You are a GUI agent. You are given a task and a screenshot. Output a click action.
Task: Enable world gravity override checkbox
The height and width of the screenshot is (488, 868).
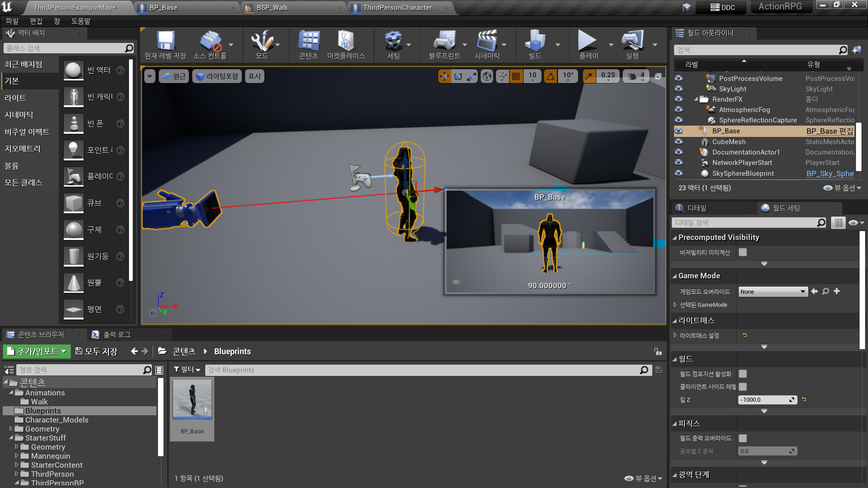tap(743, 438)
